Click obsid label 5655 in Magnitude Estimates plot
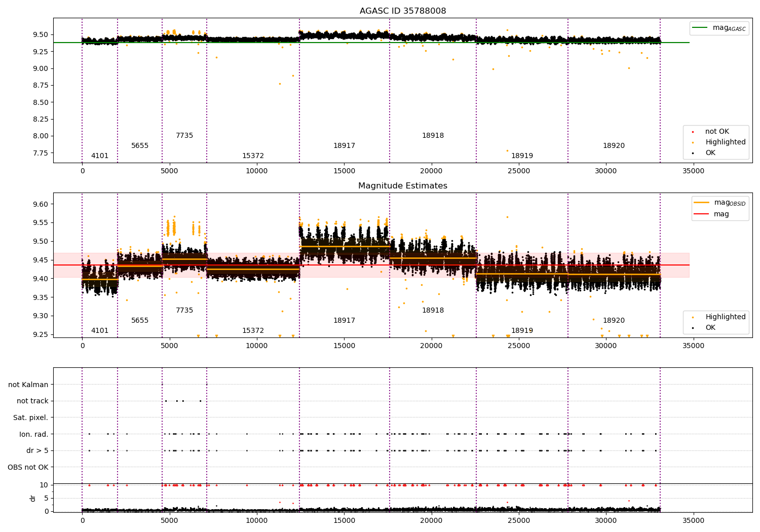The height and width of the screenshot is (532, 760). tap(140, 321)
